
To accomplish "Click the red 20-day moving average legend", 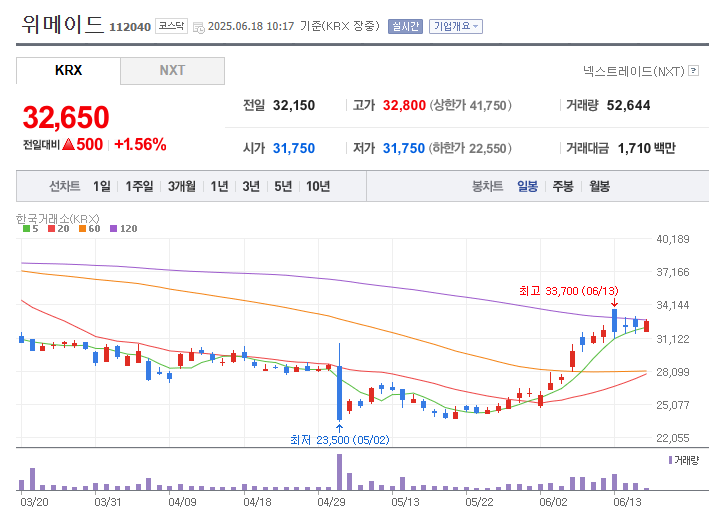I will click(x=58, y=229).
